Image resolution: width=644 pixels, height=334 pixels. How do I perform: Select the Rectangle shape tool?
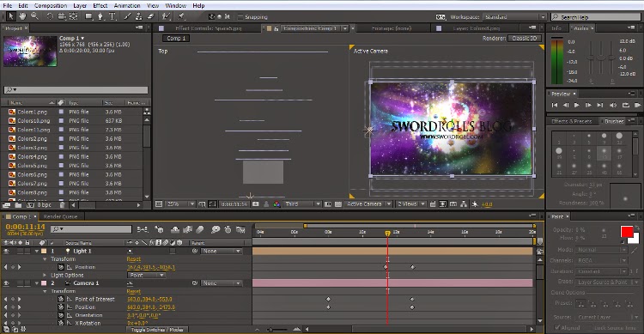tap(88, 16)
